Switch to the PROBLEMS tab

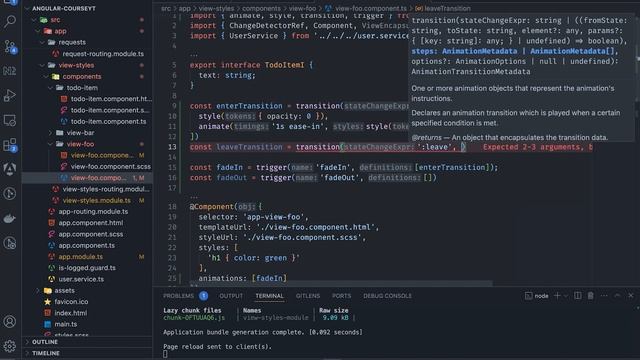point(178,296)
